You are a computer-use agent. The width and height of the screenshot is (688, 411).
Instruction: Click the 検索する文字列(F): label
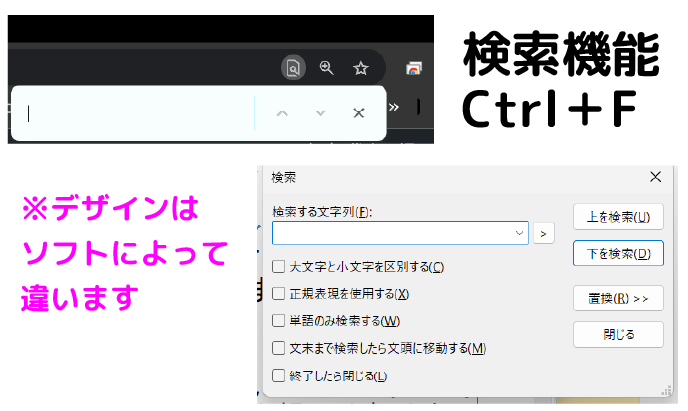click(322, 212)
